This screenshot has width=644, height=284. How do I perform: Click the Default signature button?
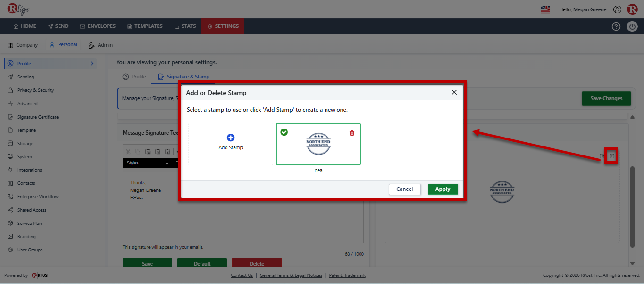pos(202,263)
